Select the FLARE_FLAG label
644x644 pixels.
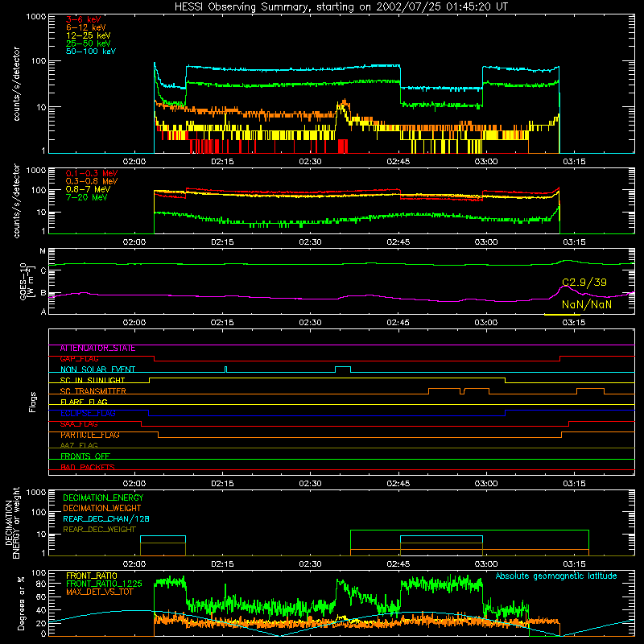click(x=84, y=402)
